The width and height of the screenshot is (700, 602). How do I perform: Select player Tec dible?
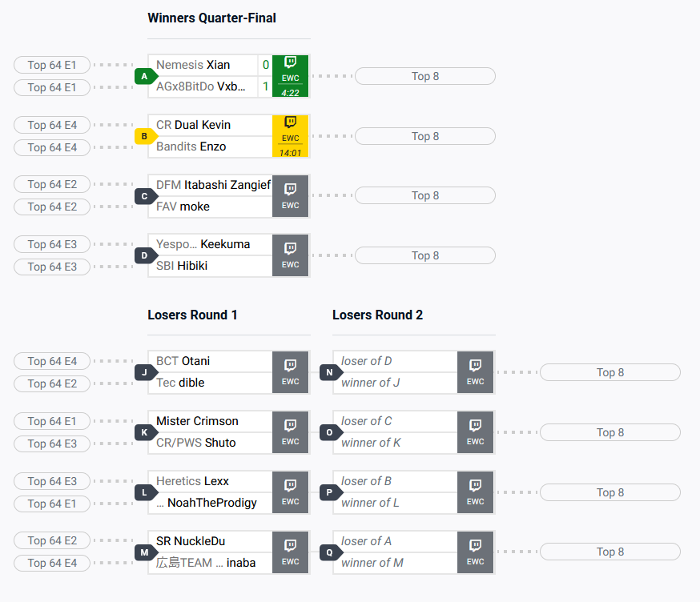point(180,383)
